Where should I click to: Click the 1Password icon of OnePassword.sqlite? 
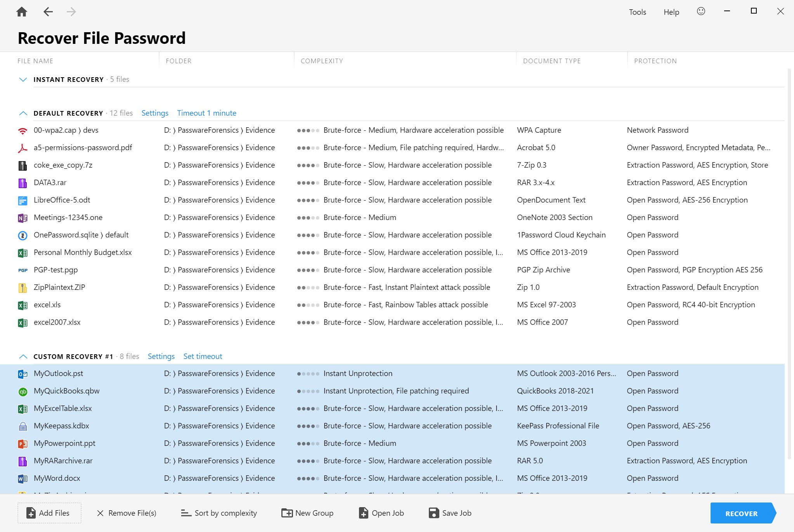tap(23, 236)
